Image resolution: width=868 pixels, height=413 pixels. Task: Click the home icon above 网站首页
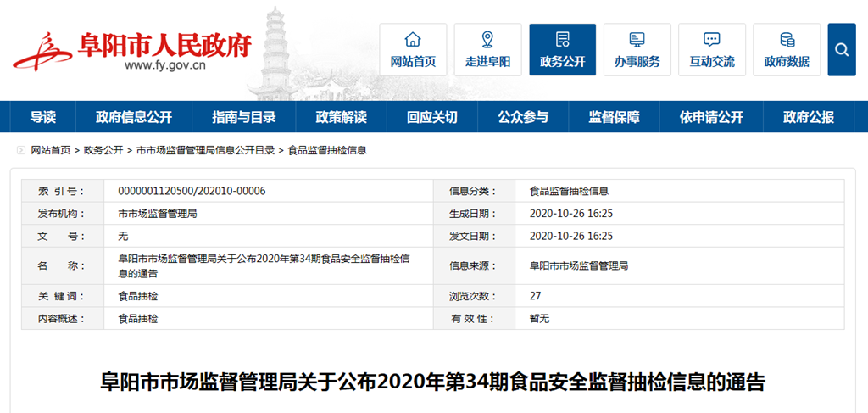click(x=413, y=40)
